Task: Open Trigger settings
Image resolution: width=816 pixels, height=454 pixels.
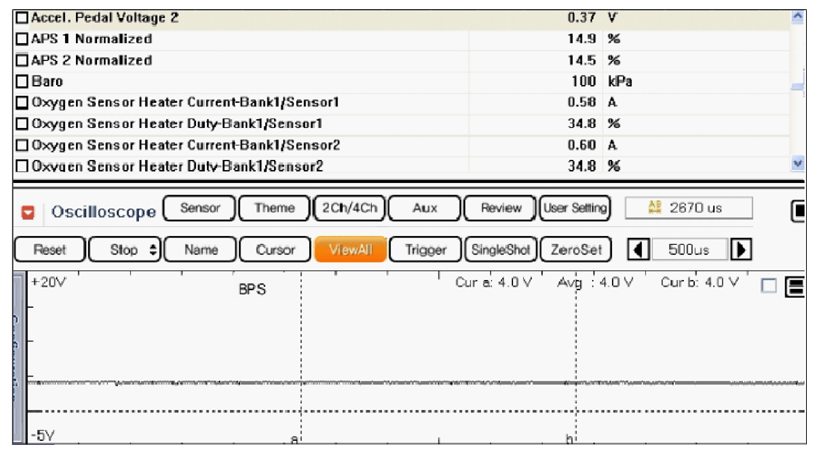Action: (425, 250)
